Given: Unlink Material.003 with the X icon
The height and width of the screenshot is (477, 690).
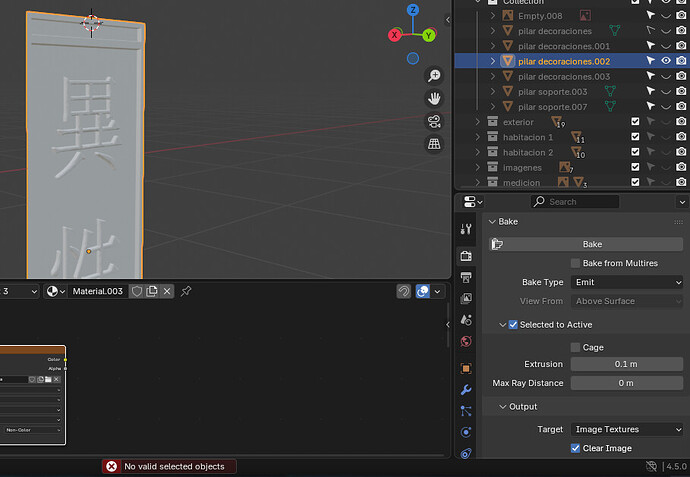Looking at the screenshot, I should [167, 291].
